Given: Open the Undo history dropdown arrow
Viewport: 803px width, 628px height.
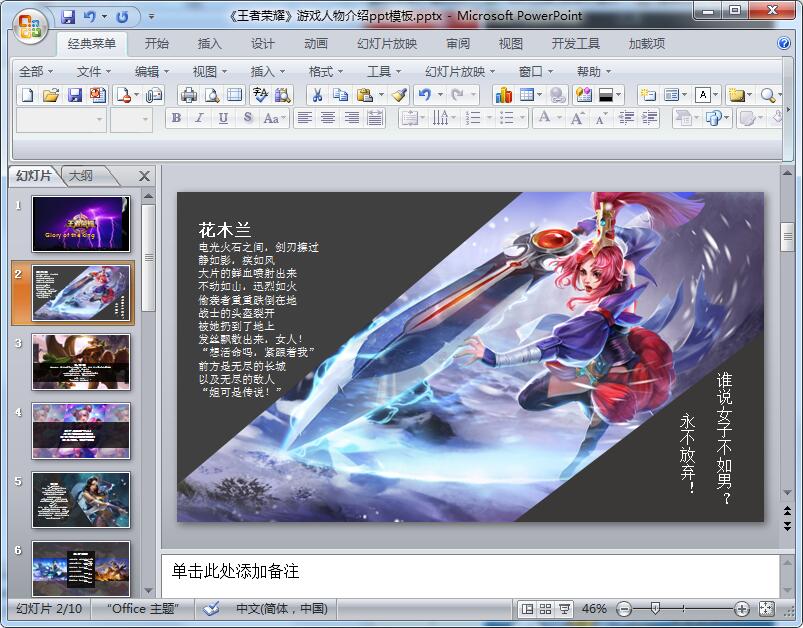Looking at the screenshot, I should [440, 95].
